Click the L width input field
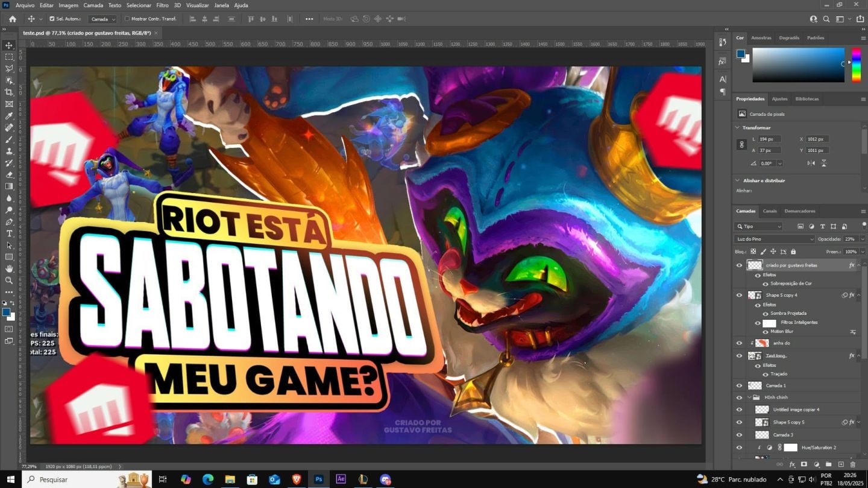 click(x=770, y=139)
